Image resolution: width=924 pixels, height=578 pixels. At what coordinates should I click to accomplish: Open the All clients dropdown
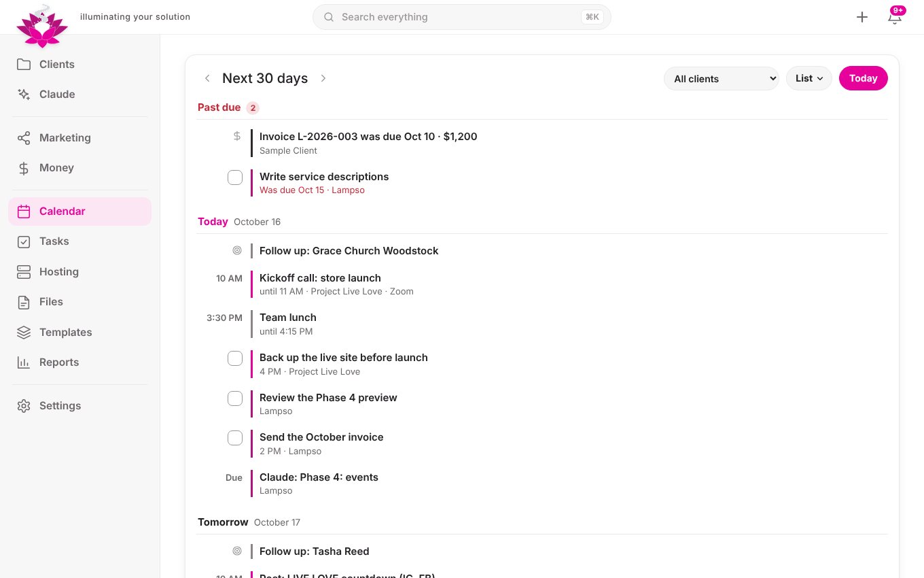tap(722, 78)
